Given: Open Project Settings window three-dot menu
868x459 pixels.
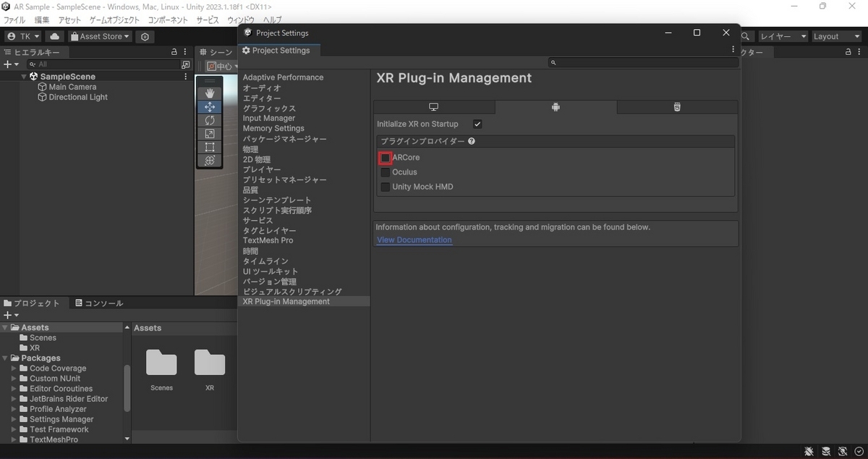Looking at the screenshot, I should coord(733,51).
